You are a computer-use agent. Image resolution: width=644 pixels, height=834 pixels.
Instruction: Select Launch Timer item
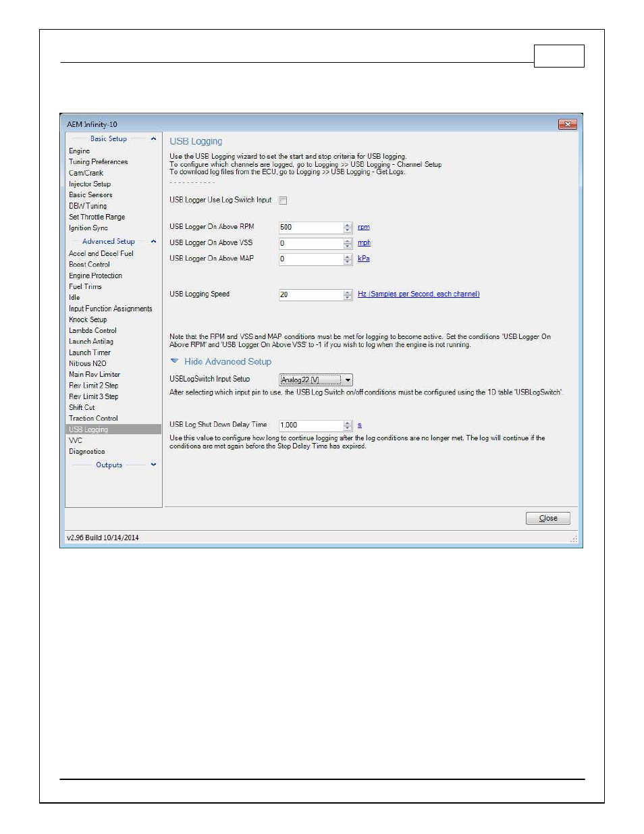pyautogui.click(x=90, y=353)
